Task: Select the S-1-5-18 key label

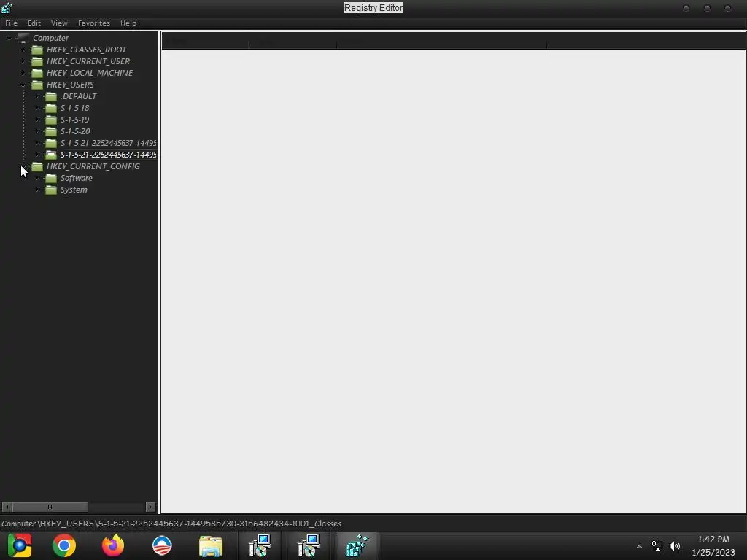Action: [x=75, y=108]
